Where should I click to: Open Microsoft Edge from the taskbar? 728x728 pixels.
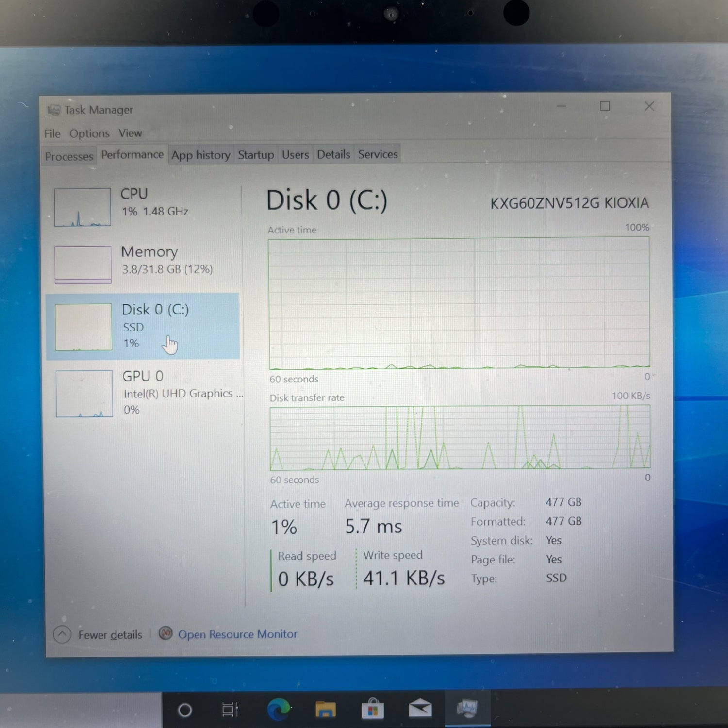pos(279,710)
